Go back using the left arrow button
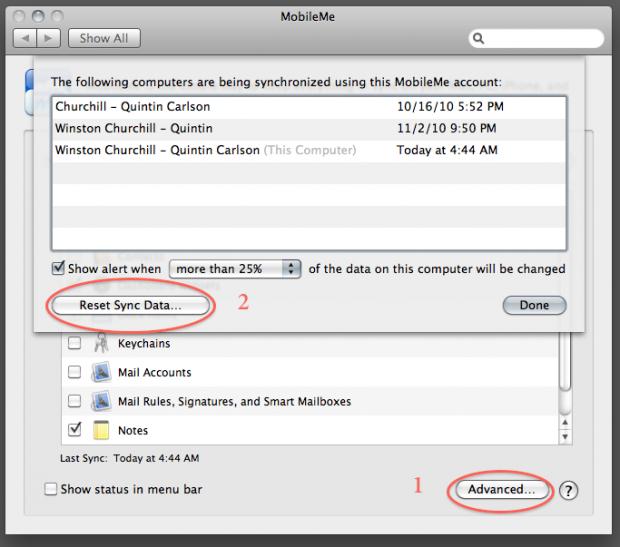620x547 pixels. (x=24, y=38)
